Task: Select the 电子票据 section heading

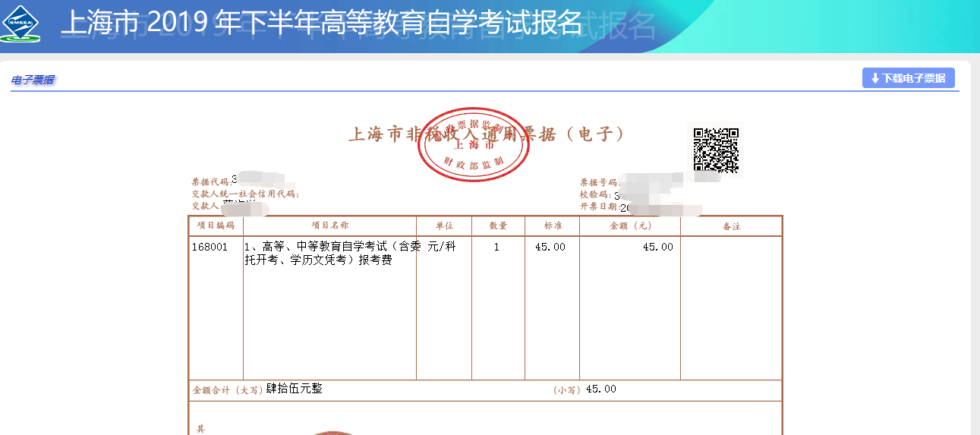Action: 33,80
